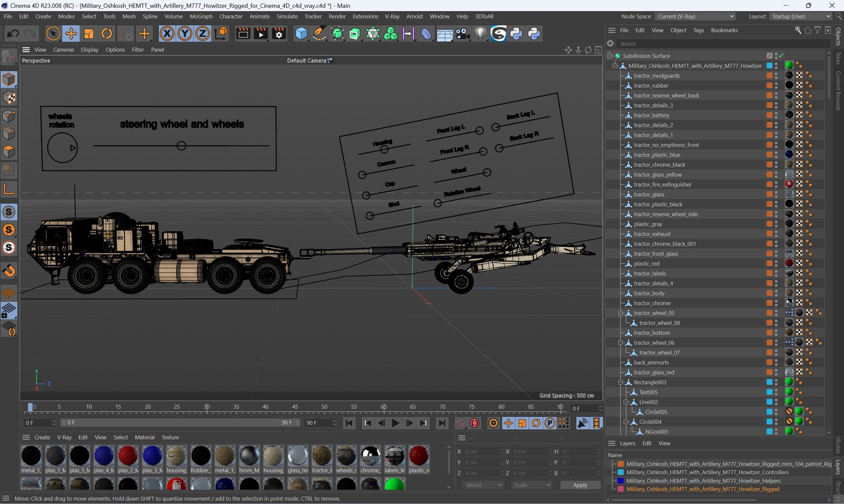Open Edit Render Settings
The width and height of the screenshot is (844, 504).
(x=279, y=34)
